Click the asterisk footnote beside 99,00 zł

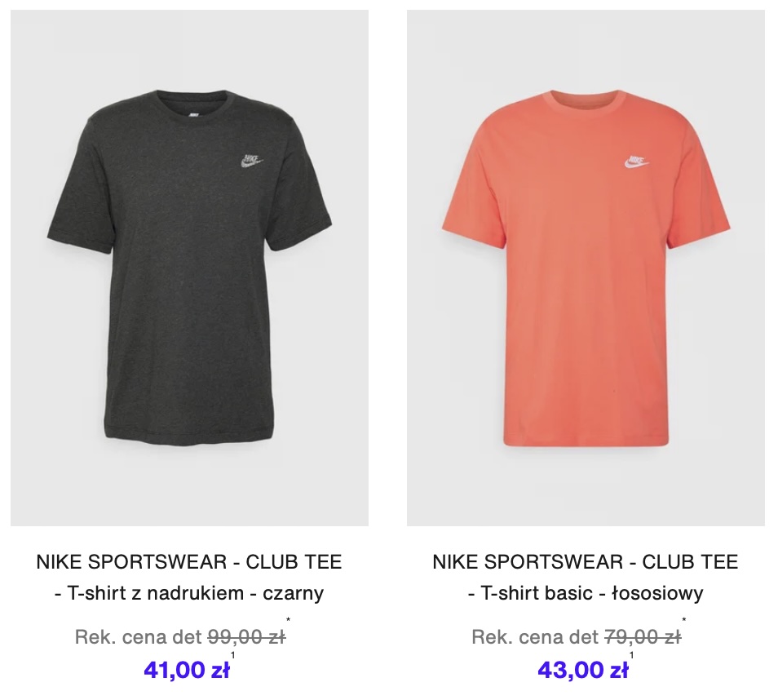pos(288,619)
